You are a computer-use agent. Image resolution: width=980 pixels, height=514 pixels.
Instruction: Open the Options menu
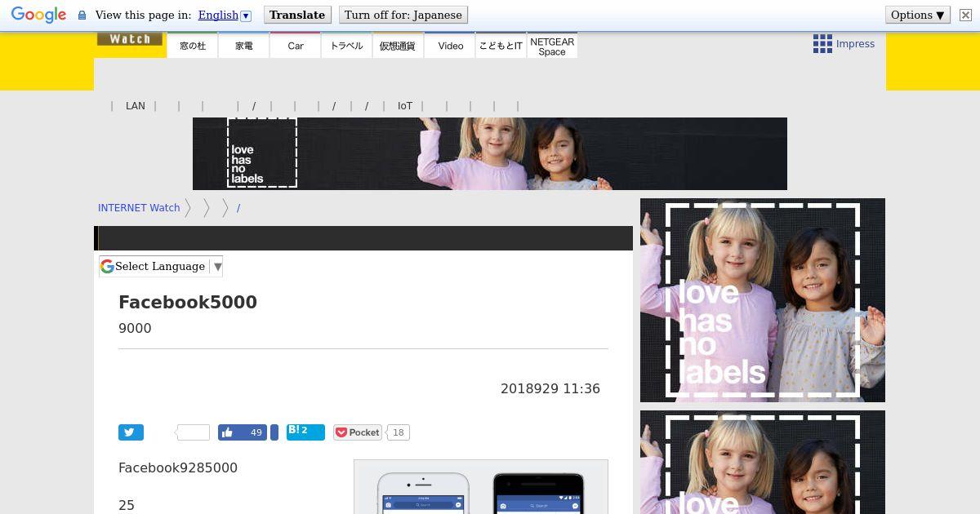[x=917, y=15]
